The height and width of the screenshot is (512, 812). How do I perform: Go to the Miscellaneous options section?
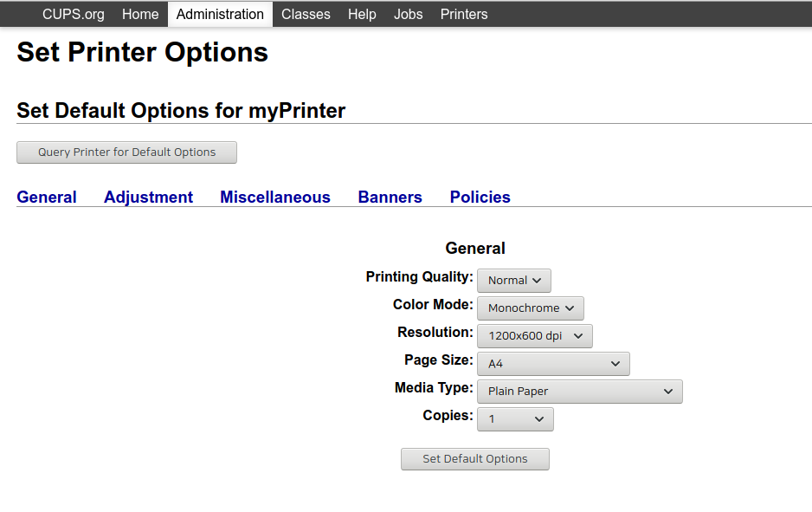tap(275, 198)
